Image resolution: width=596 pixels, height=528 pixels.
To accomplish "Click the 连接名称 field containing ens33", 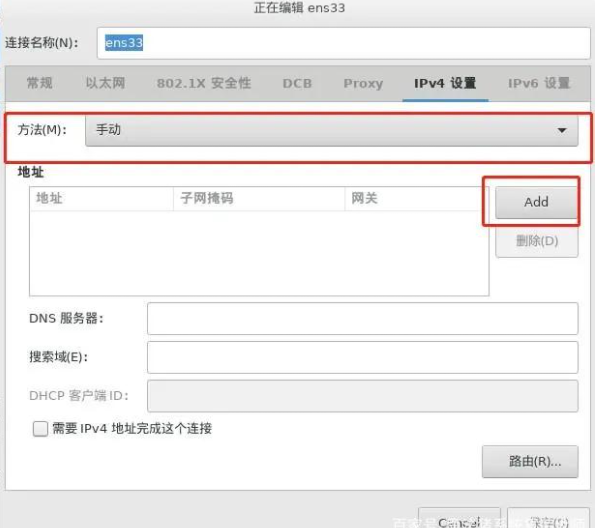I will coord(344,43).
